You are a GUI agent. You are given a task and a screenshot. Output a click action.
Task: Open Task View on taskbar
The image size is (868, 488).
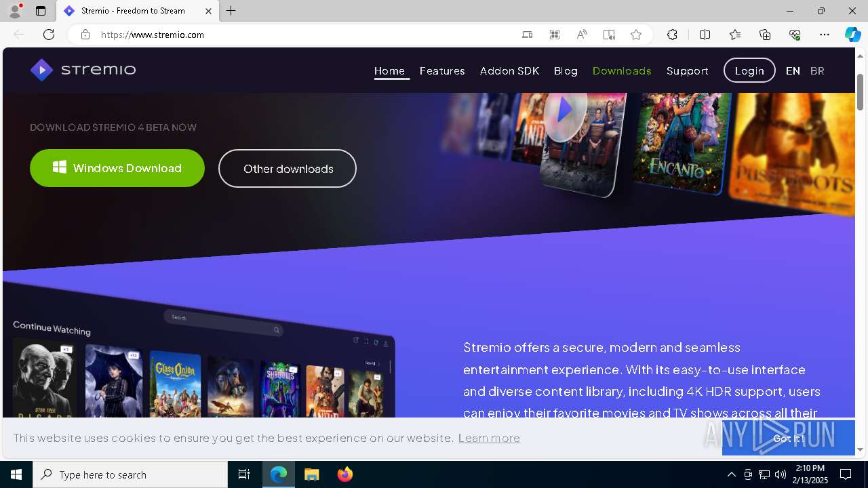244,474
